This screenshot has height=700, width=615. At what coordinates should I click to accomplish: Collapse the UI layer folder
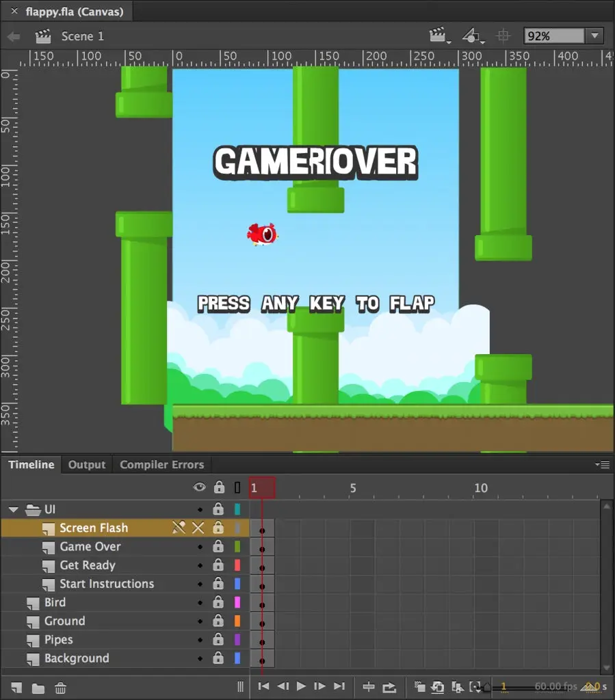(x=13, y=509)
